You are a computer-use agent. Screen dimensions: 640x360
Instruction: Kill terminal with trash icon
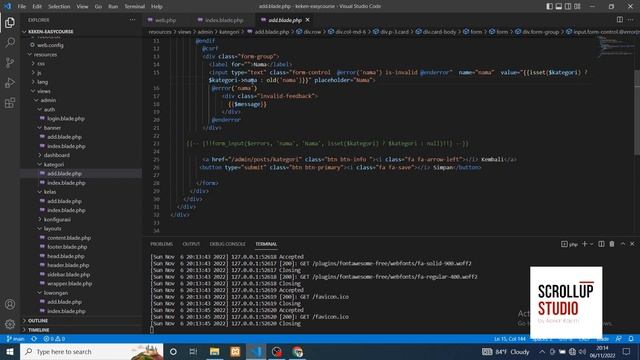pos(612,244)
